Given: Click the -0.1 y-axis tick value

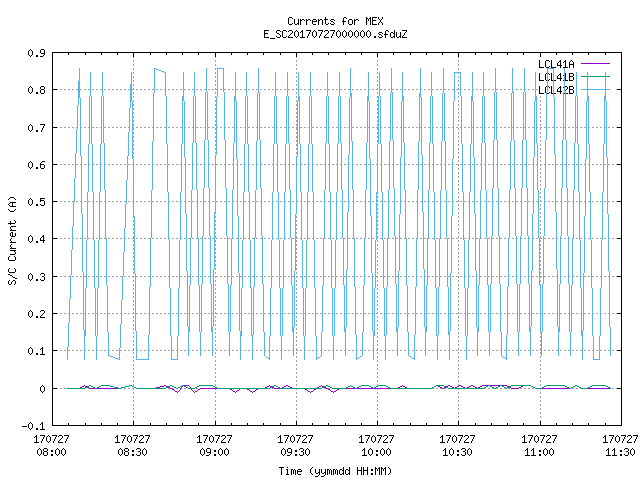Looking at the screenshot, I should [33, 426].
